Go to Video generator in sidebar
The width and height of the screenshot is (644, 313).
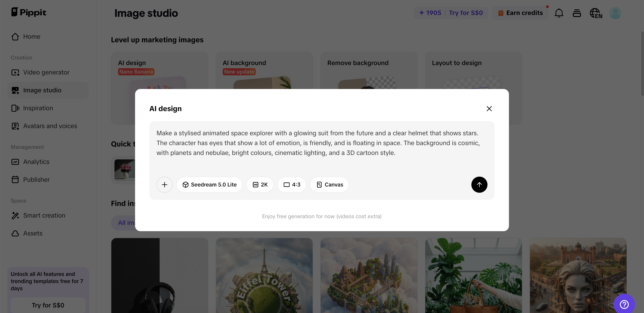pyautogui.click(x=46, y=72)
